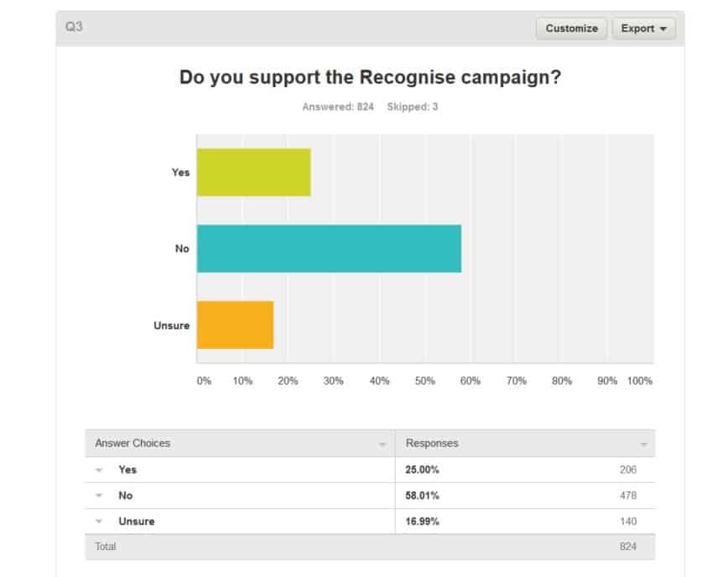Sort by Responses column arrow
This screenshot has width=728, height=577.
pos(643,444)
